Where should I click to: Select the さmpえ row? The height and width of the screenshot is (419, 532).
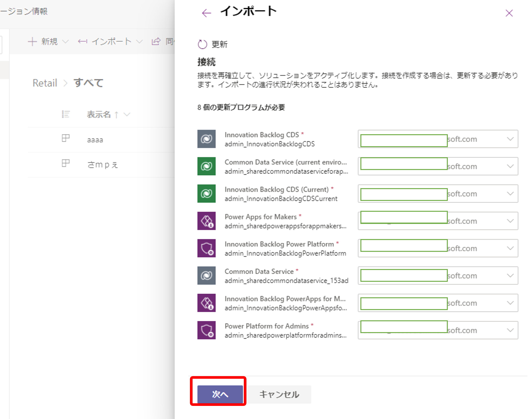click(x=101, y=165)
